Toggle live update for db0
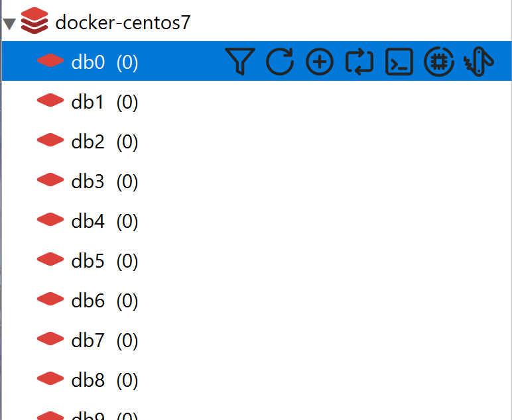 pos(359,62)
